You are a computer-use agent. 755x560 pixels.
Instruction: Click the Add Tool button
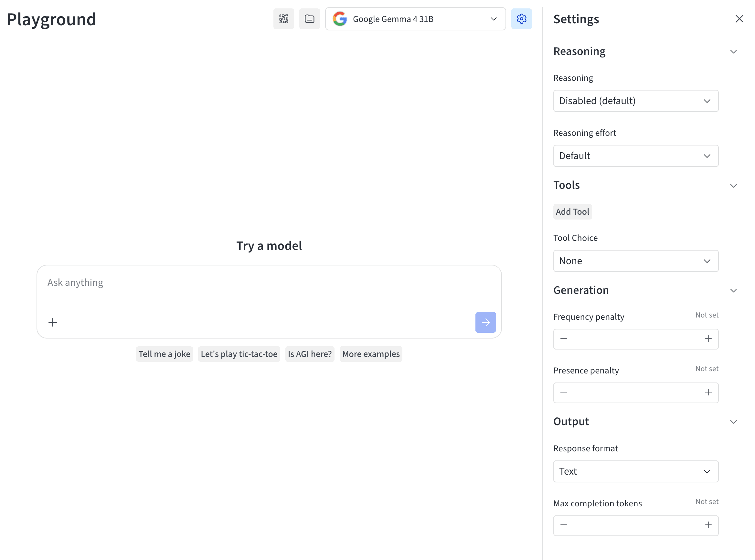click(x=572, y=212)
